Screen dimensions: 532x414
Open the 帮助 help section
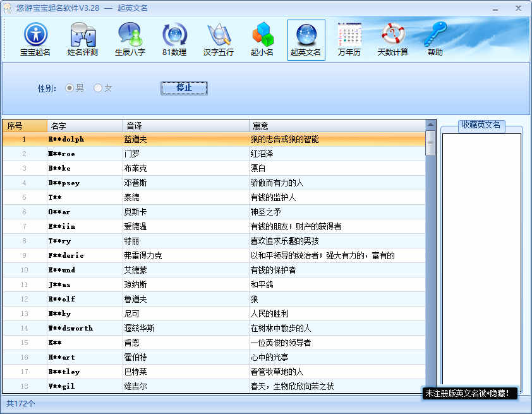(435, 39)
